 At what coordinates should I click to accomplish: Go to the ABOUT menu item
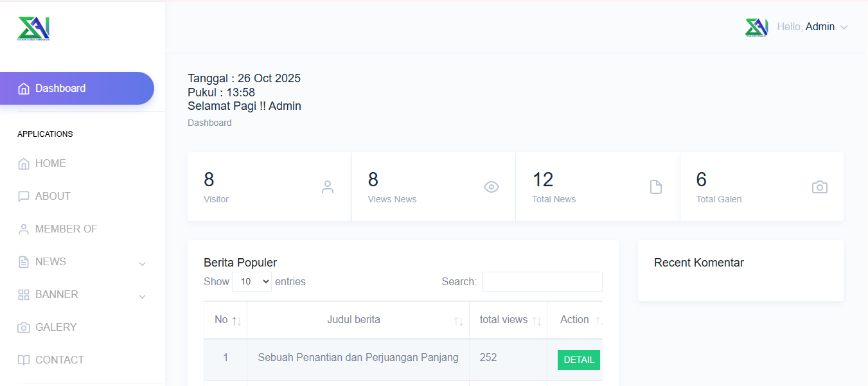tap(53, 196)
